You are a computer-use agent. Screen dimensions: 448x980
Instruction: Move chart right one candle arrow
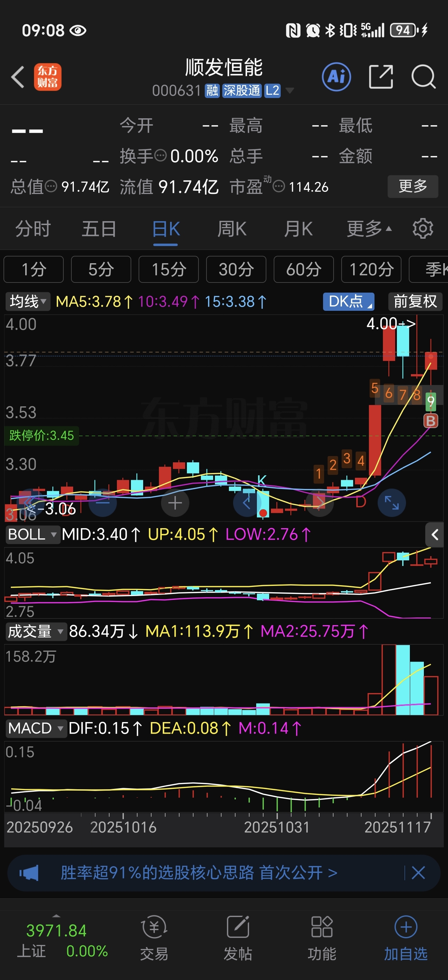pyautogui.click(x=320, y=503)
